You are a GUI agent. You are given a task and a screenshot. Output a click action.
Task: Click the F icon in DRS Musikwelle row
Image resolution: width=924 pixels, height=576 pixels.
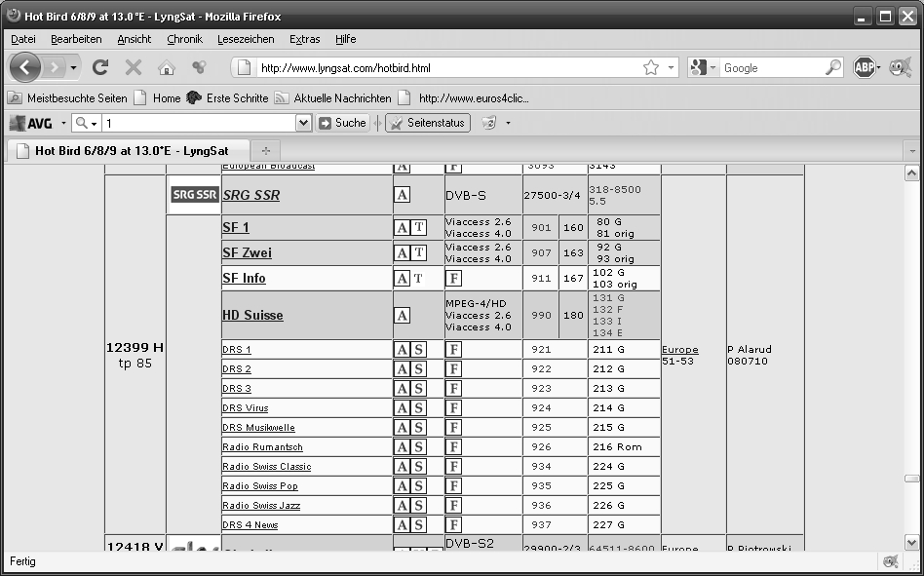453,428
